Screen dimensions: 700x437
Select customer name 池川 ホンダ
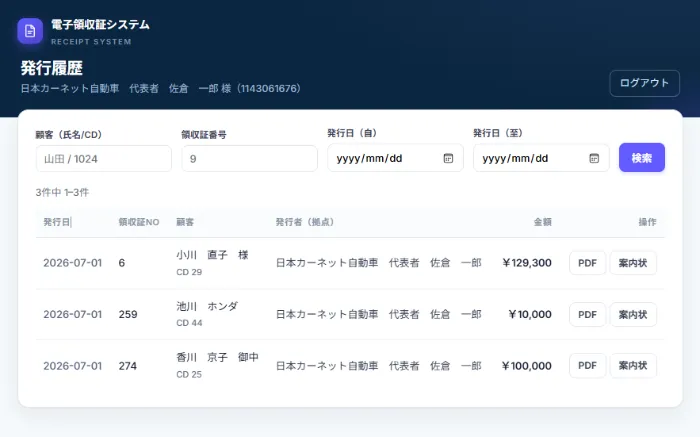coord(207,306)
